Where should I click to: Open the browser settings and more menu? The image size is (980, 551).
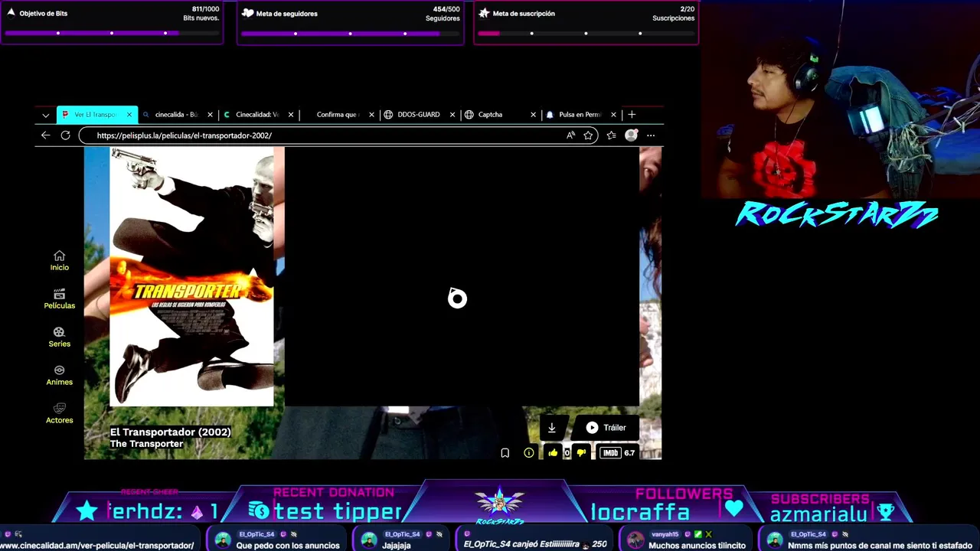pos(651,135)
